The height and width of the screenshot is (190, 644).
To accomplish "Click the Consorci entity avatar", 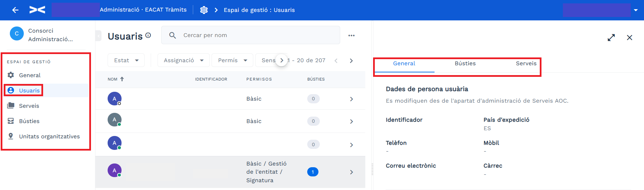I will [17, 34].
